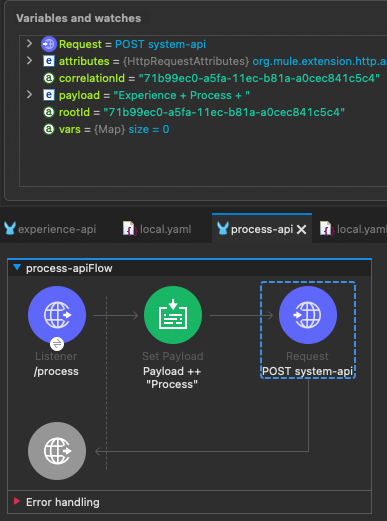Click the Mule icon on process-api tab

tap(222, 229)
